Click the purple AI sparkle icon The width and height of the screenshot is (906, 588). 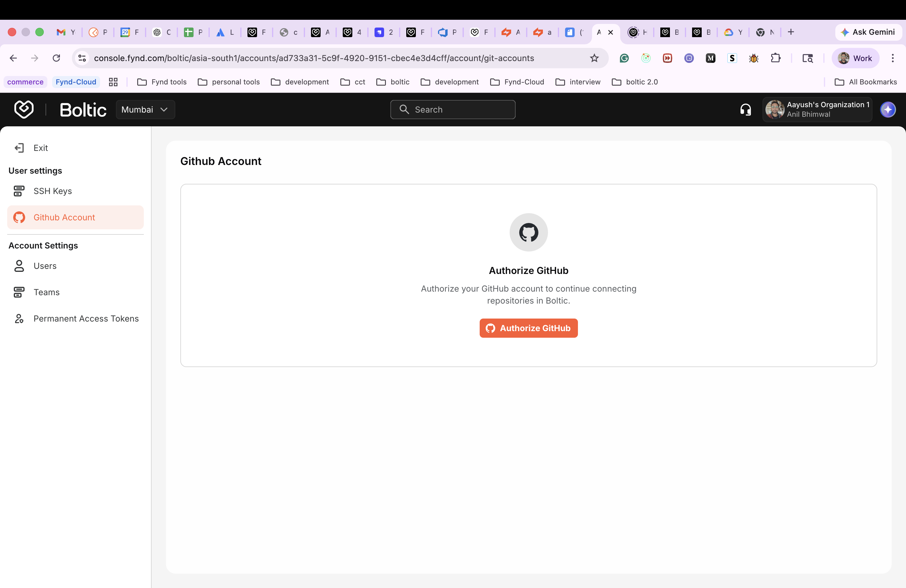click(x=888, y=110)
